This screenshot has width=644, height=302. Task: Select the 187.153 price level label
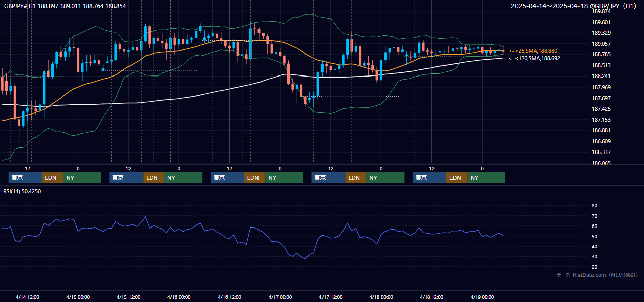[x=601, y=120]
